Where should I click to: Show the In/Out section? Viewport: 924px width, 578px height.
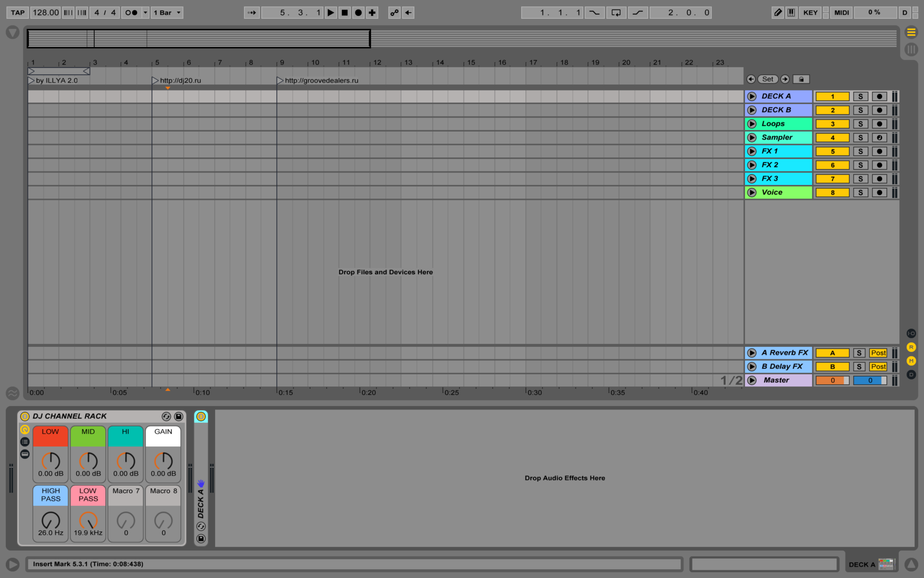(x=911, y=333)
